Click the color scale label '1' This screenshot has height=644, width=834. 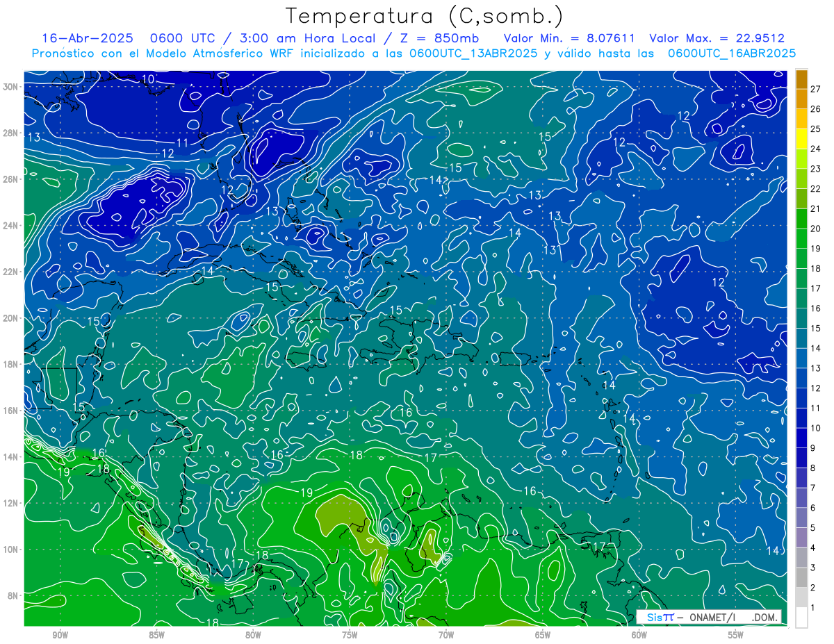(x=813, y=608)
